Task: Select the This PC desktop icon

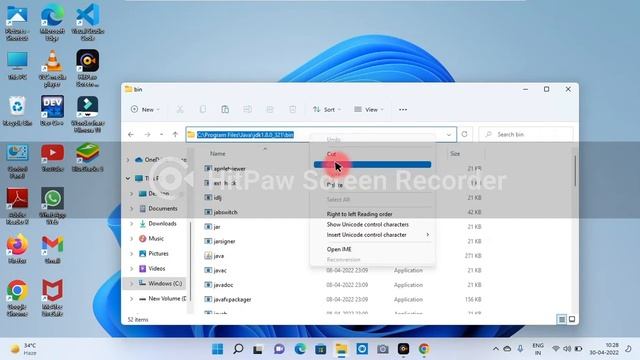Action: 17,65
